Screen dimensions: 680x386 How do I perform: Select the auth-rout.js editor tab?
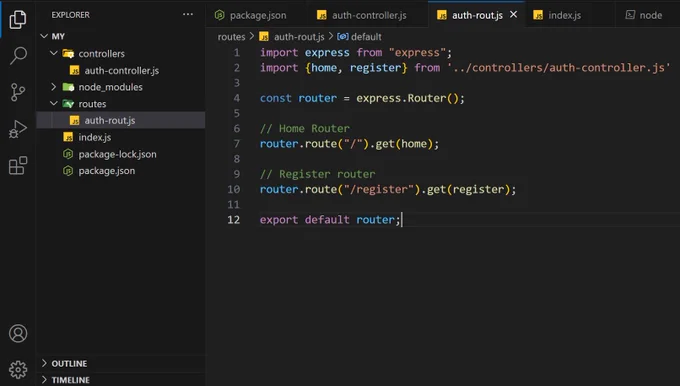pyautogui.click(x=477, y=15)
